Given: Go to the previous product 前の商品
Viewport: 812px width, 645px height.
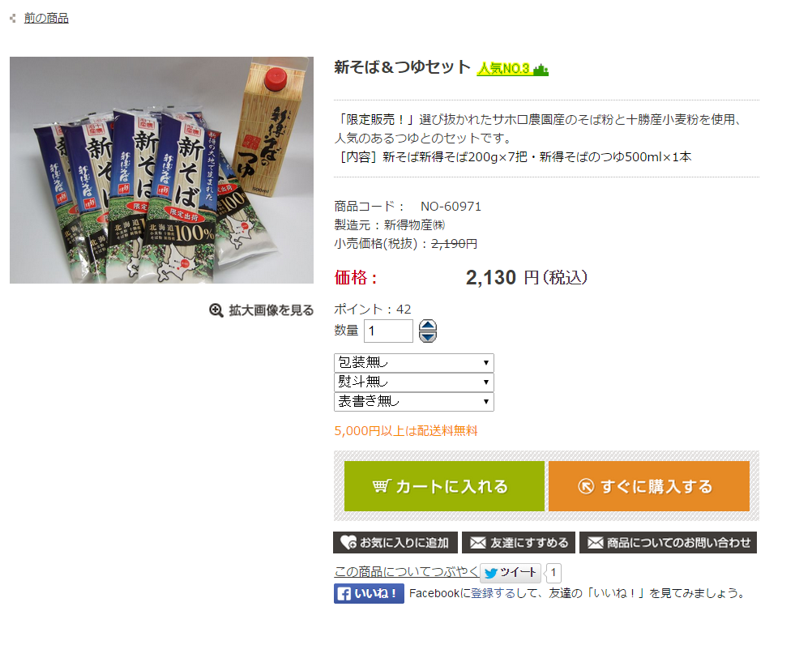Looking at the screenshot, I should (x=46, y=18).
